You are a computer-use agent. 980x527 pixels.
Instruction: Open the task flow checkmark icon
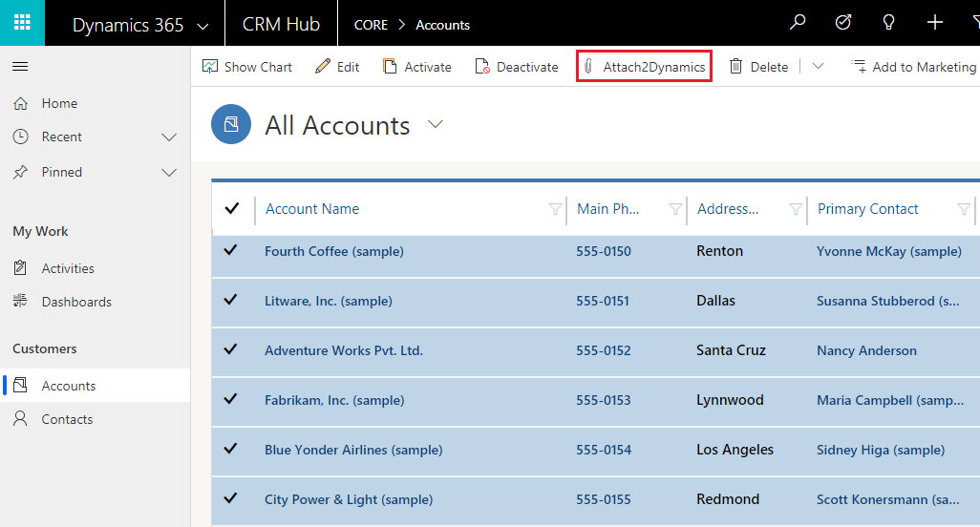(x=843, y=23)
